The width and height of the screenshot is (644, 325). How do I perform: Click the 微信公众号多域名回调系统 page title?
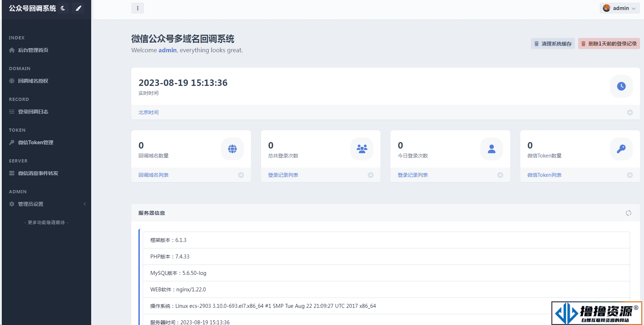coord(183,39)
